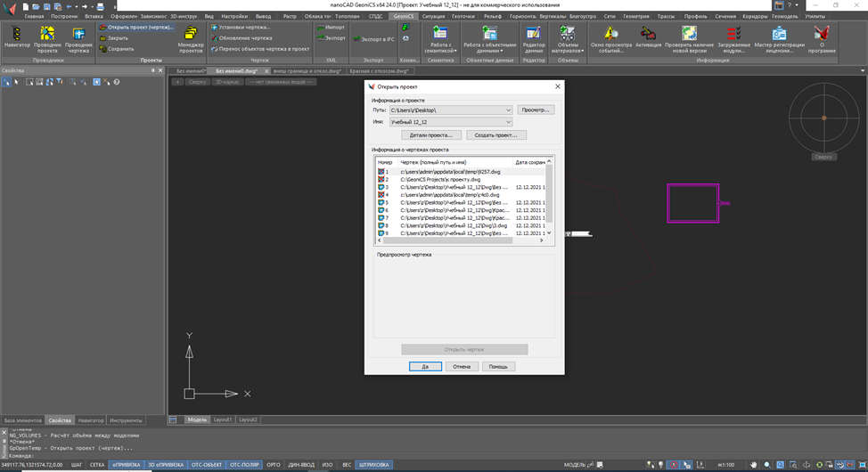Expand Работа с объектными данными dropdown
This screenshot has height=472, width=868.
coord(490,38)
